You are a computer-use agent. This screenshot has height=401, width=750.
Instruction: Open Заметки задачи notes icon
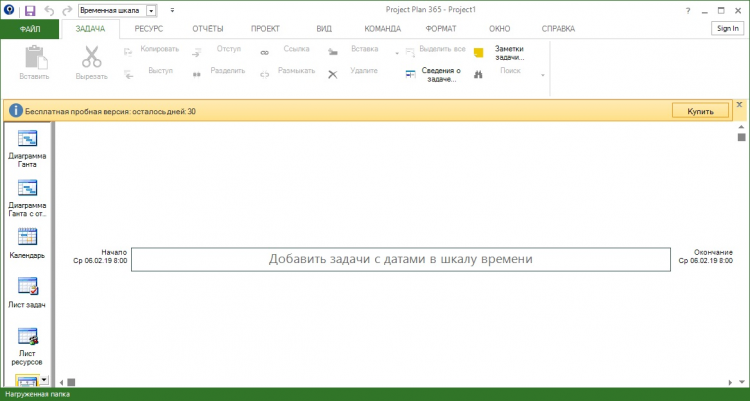click(x=479, y=53)
